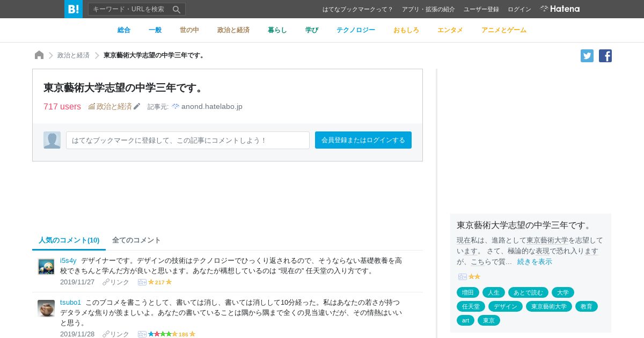This screenshot has width=644, height=338.
Task: Click the 増田 tag
Action: [x=468, y=292]
